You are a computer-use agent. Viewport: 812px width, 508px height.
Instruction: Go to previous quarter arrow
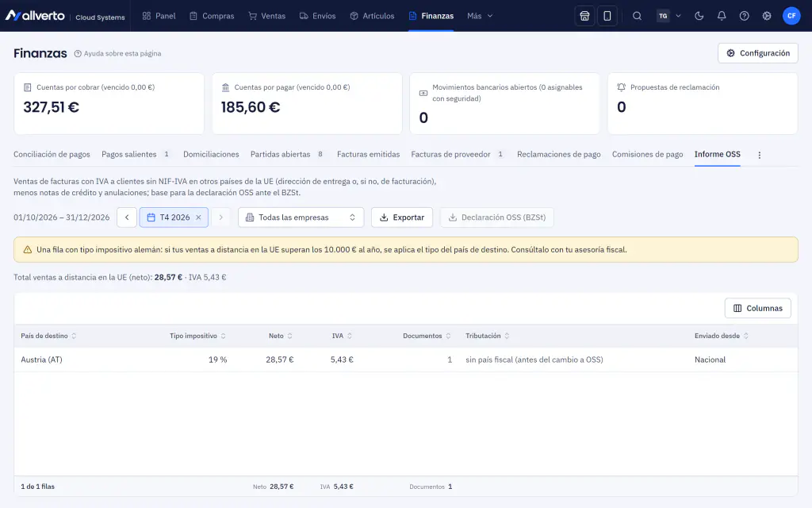tap(127, 217)
